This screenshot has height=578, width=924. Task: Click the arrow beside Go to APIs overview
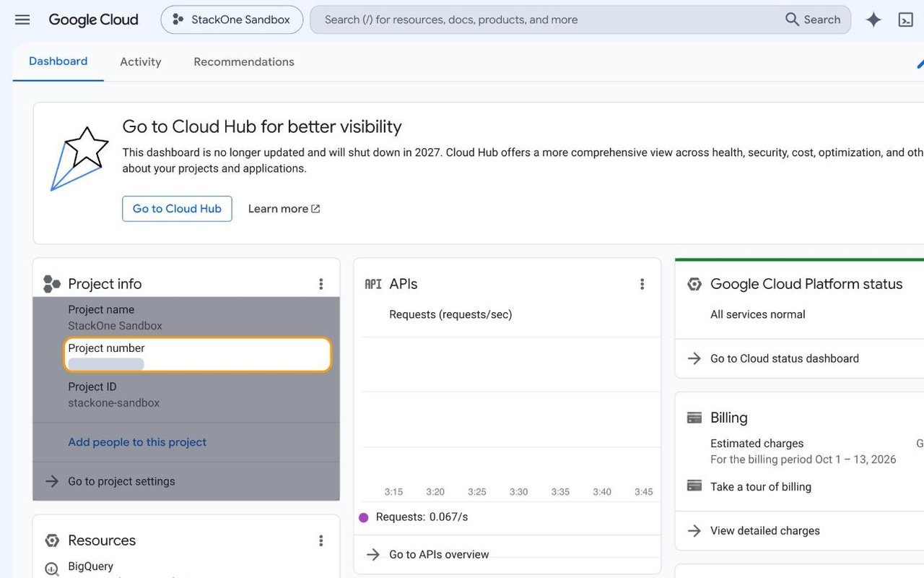[372, 555]
